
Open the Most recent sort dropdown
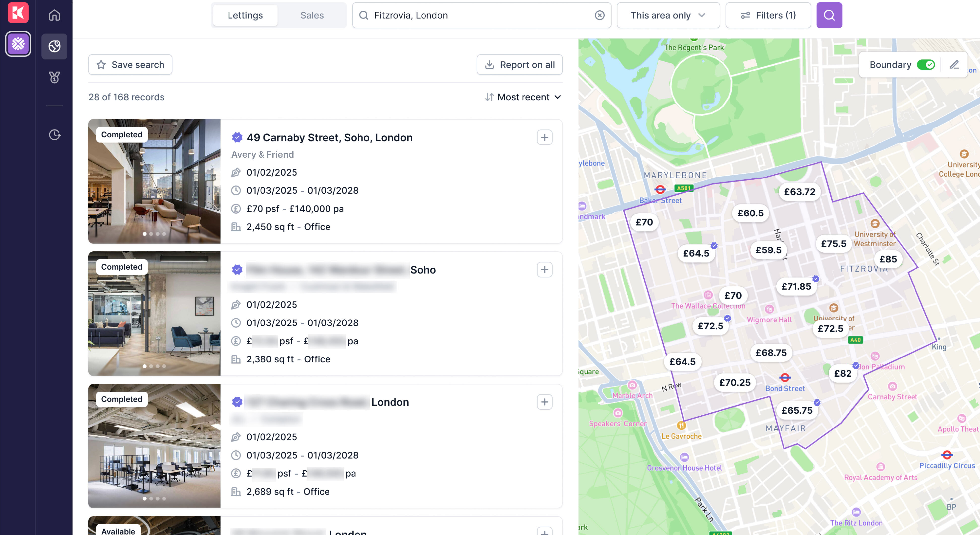coord(523,97)
